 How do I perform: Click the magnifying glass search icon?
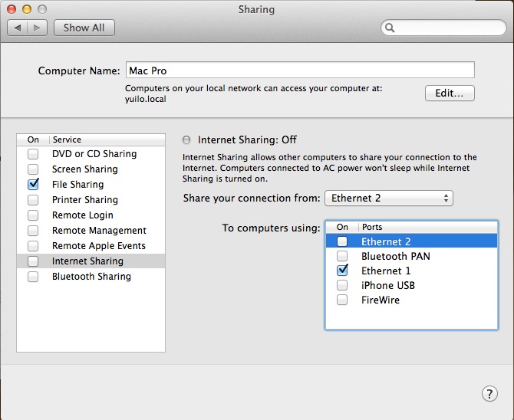[x=390, y=28]
